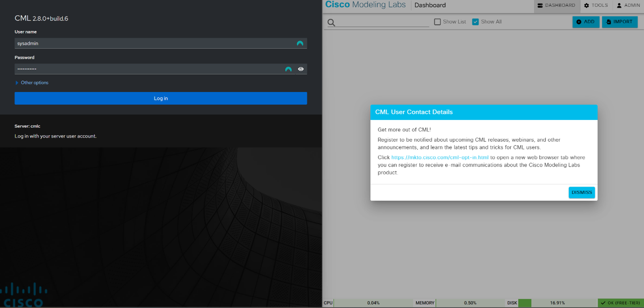The image size is (644, 308).
Task: Open the Tools gear icon menu
Action: 587,5
